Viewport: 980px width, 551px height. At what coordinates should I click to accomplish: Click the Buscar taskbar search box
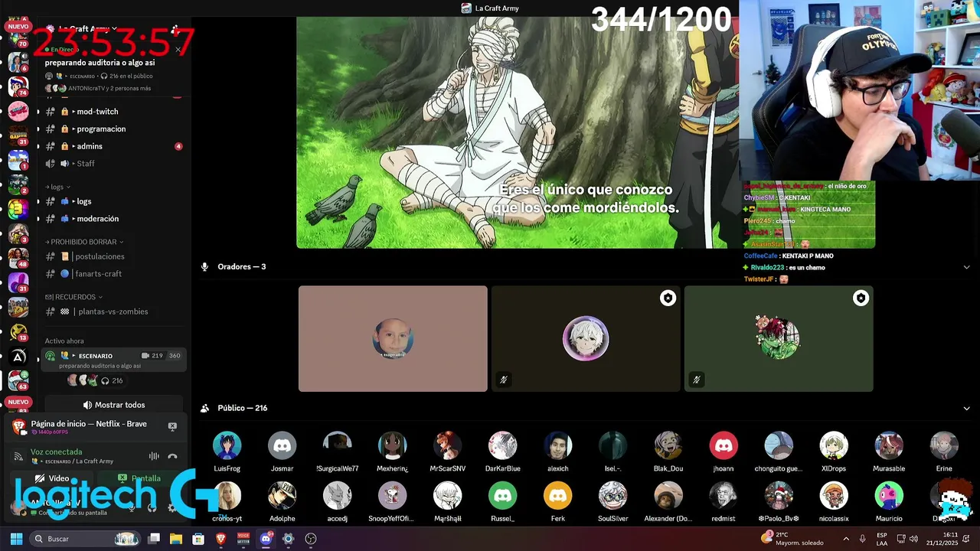(x=84, y=539)
